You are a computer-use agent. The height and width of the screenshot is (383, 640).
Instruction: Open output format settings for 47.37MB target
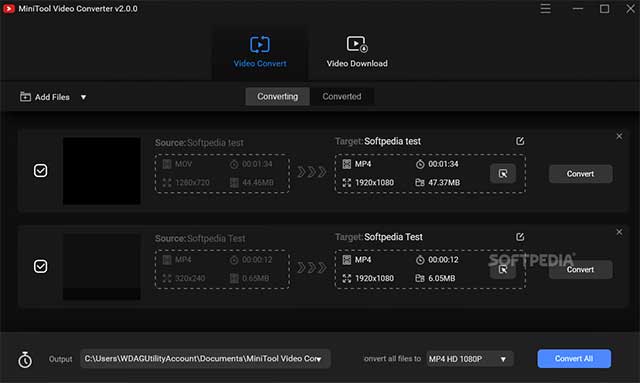503,174
